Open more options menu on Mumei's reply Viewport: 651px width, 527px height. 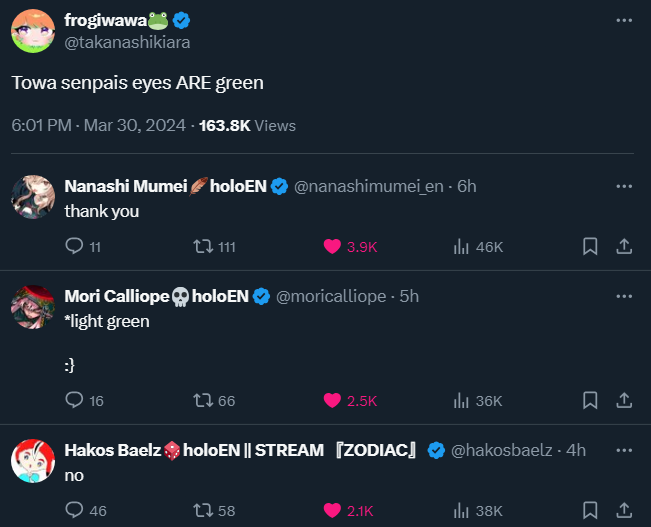[x=625, y=186]
